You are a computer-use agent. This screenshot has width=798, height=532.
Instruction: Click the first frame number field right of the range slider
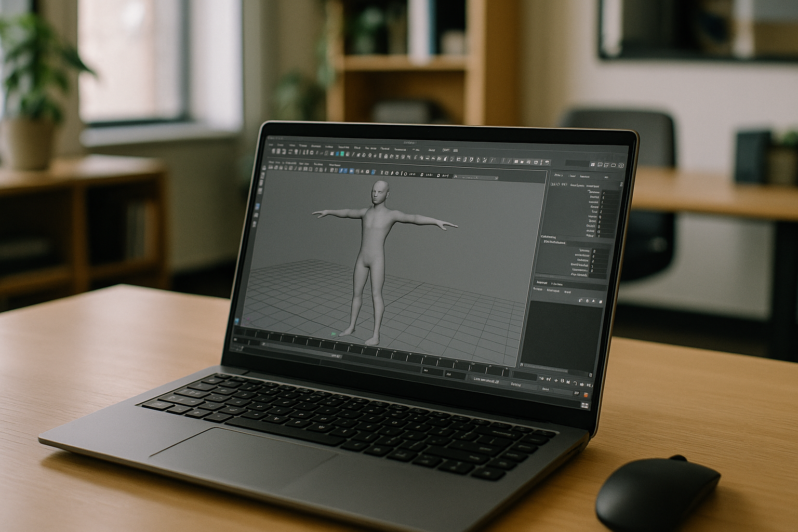(433, 371)
